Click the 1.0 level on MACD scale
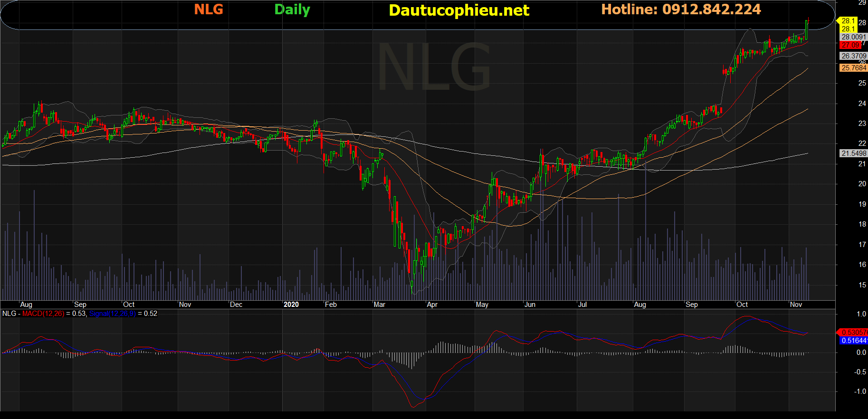This screenshot has height=419, width=868. point(861,314)
